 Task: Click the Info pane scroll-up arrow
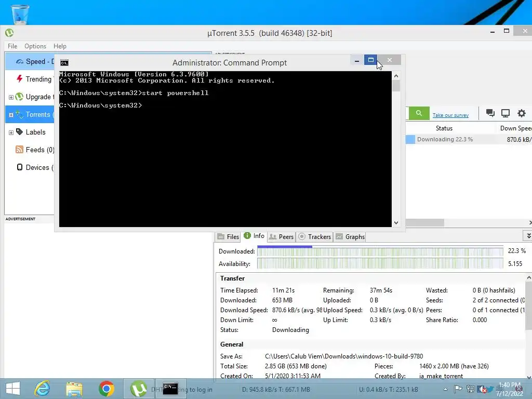pyautogui.click(x=528, y=277)
